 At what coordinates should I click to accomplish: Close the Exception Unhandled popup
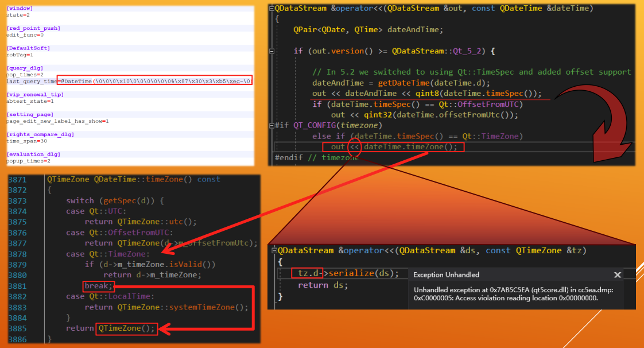(618, 275)
